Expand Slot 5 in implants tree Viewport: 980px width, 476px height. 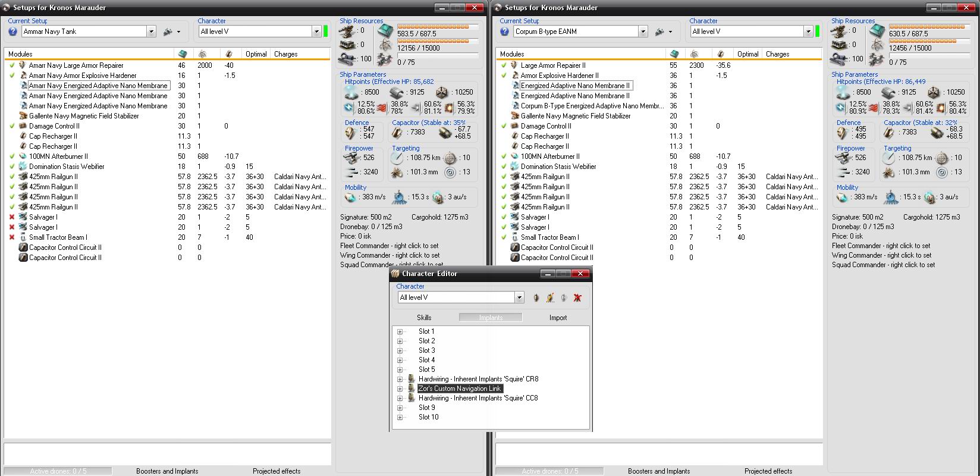[400, 370]
